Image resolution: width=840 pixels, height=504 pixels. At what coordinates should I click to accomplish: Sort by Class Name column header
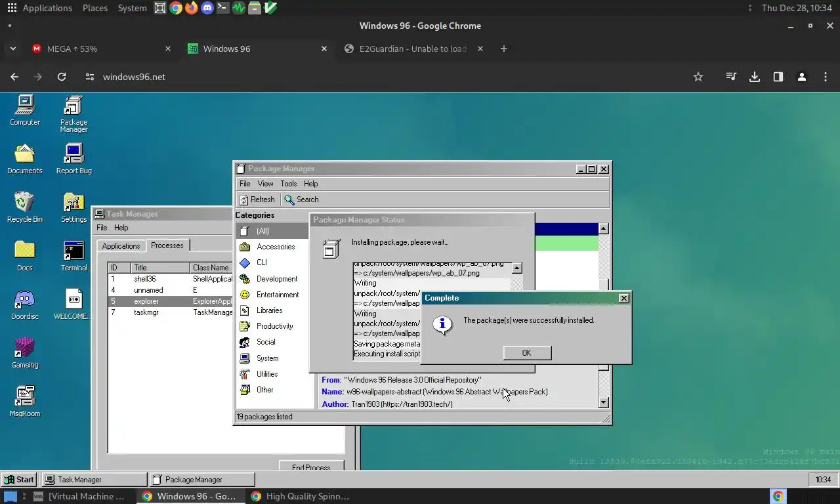pyautogui.click(x=211, y=268)
